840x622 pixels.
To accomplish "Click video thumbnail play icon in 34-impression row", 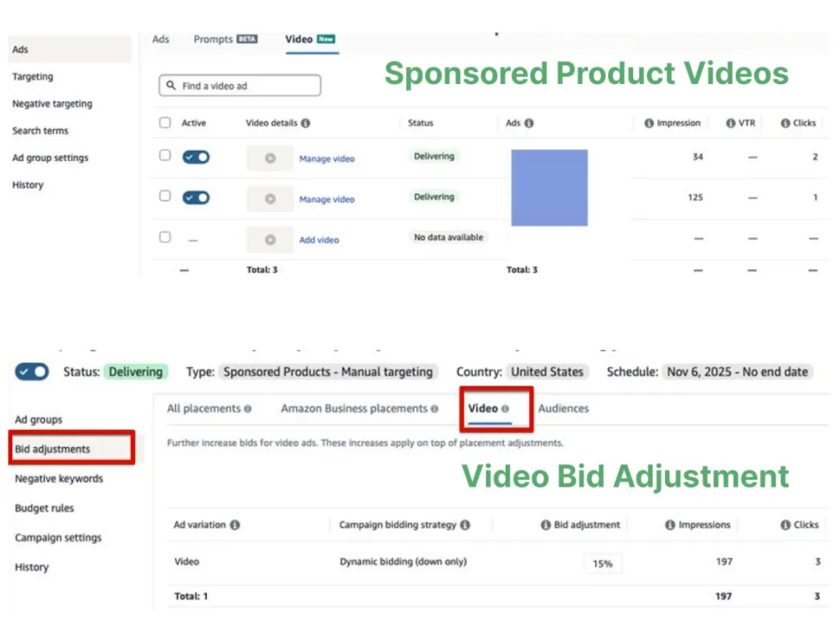I will [270, 158].
